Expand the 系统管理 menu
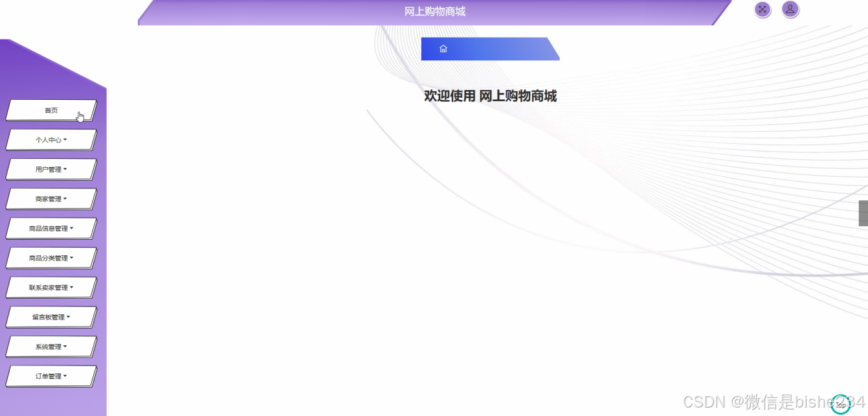This screenshot has width=868, height=416. tap(51, 347)
